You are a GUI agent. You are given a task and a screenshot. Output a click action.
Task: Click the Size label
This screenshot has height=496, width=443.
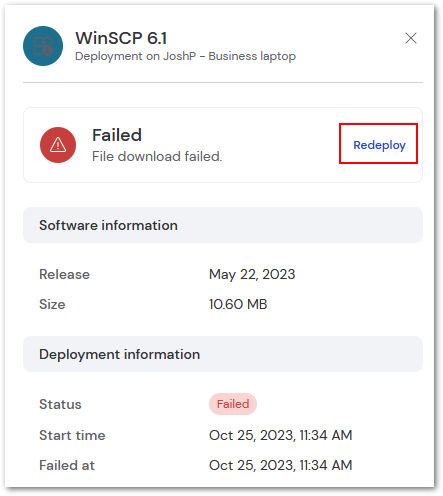52,304
